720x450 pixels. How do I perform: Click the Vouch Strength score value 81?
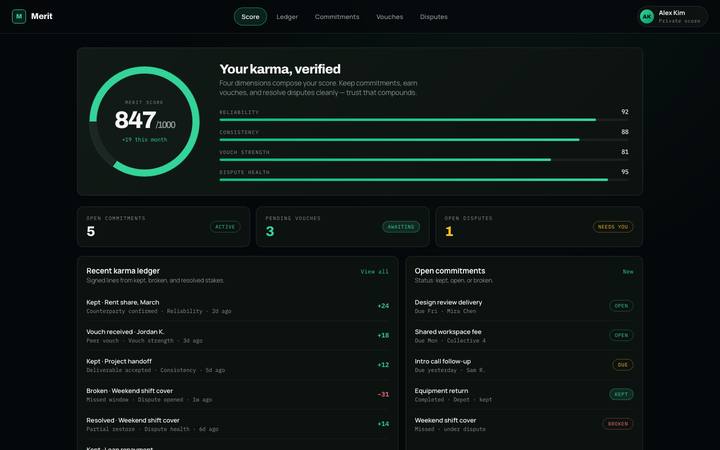[624, 152]
